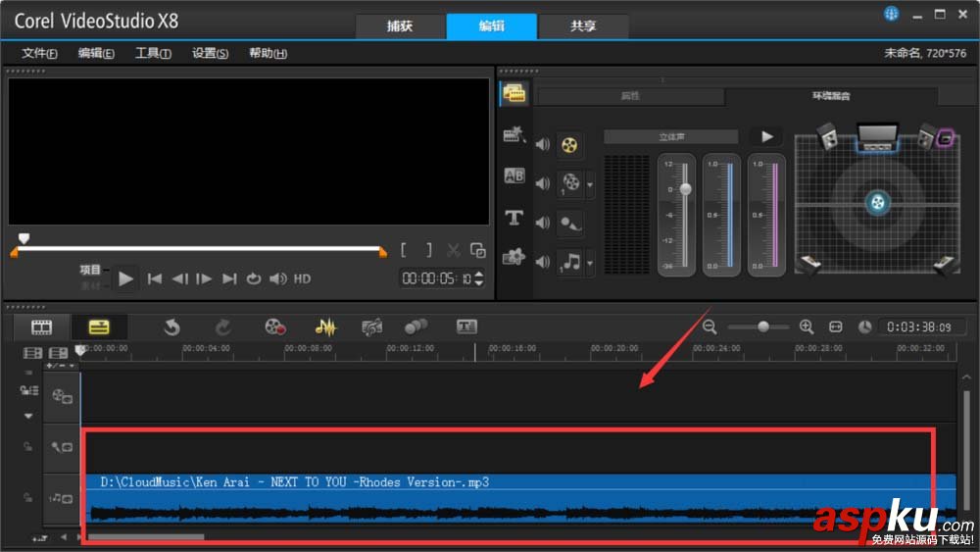
Task: Switch to timeline view
Action: (x=99, y=326)
